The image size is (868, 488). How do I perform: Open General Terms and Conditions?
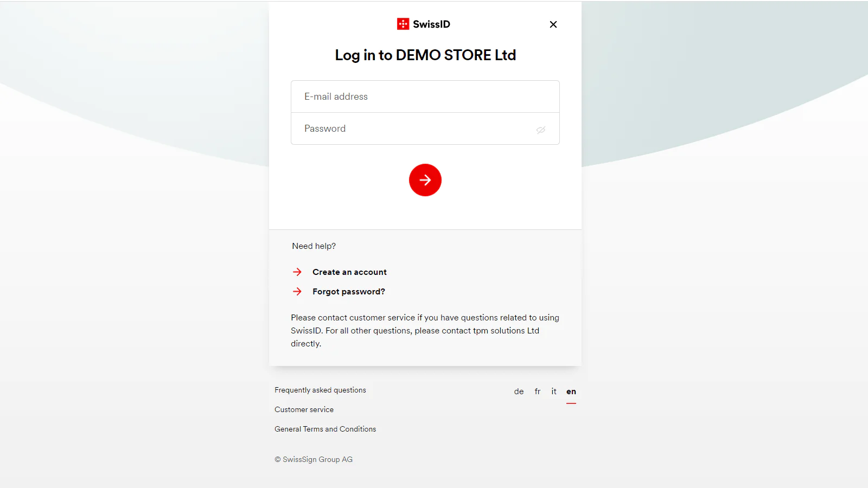click(x=325, y=429)
